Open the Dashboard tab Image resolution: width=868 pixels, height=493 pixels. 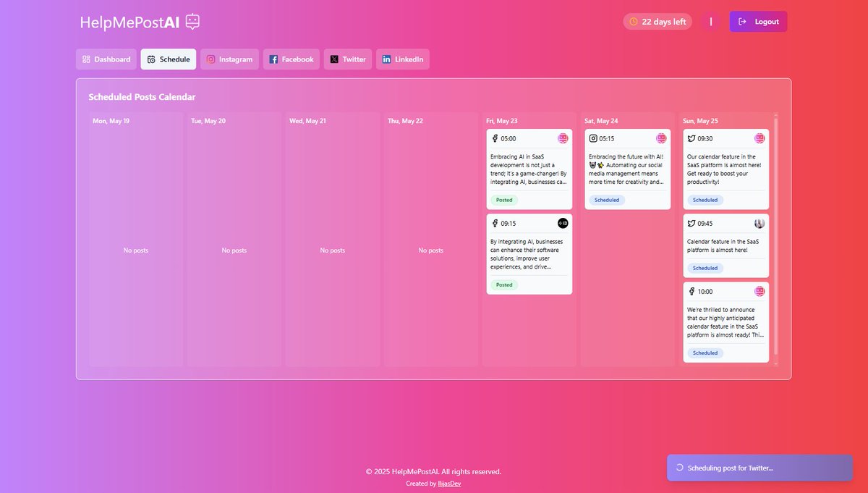point(106,59)
